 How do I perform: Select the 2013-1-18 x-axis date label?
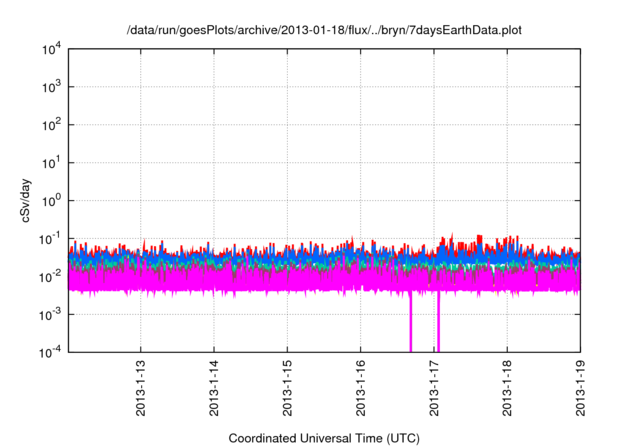pos(507,388)
